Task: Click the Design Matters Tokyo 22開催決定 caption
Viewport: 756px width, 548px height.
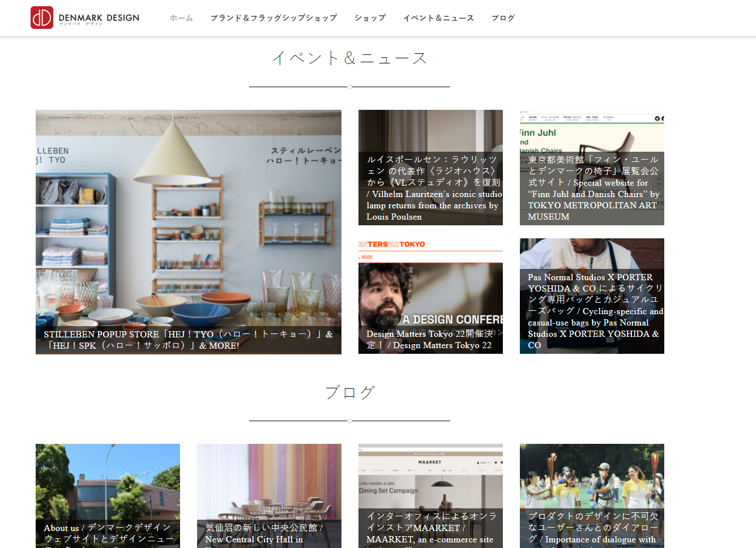Action: point(430,340)
